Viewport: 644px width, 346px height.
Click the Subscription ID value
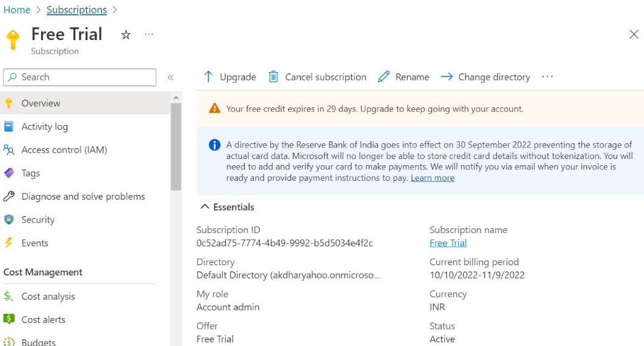pos(284,243)
